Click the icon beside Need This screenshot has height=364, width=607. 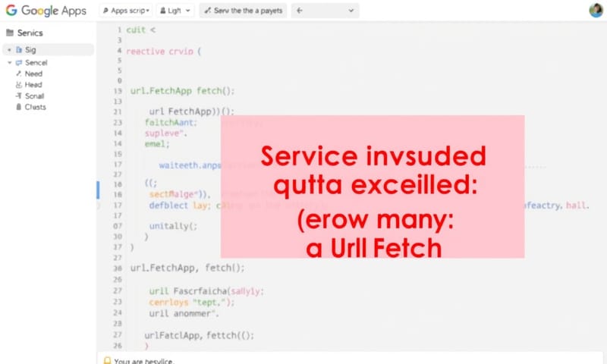click(x=18, y=74)
